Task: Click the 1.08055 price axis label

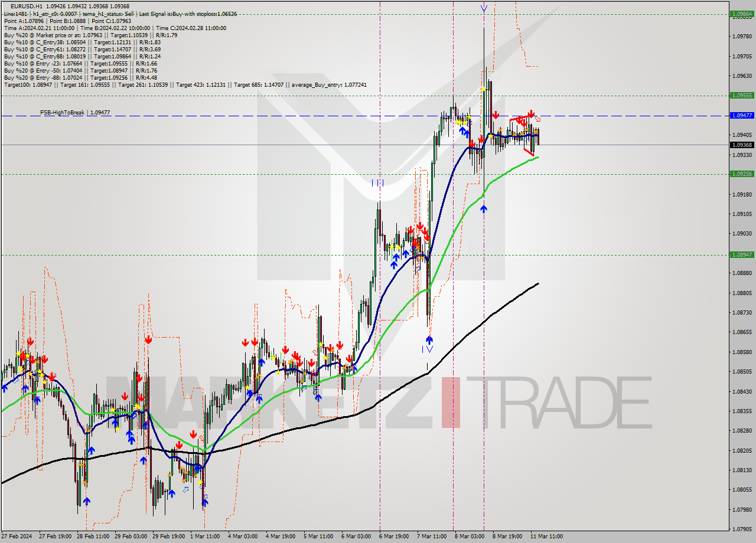Action: [x=741, y=490]
